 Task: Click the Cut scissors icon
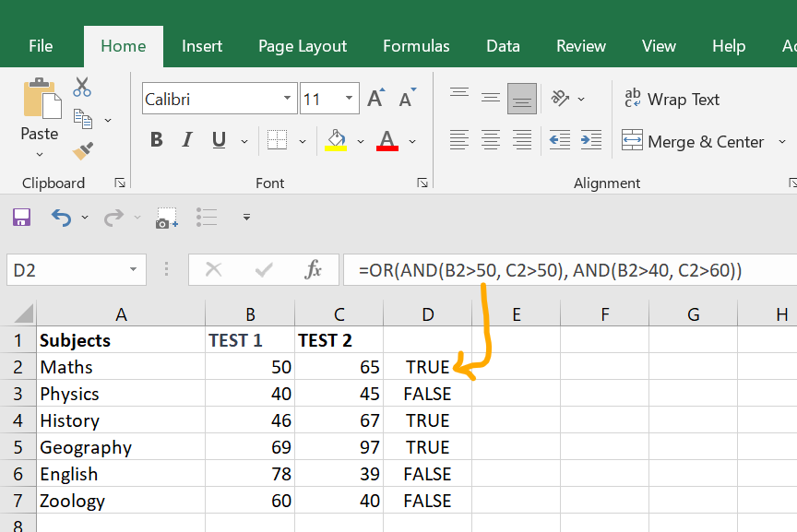coord(82,88)
